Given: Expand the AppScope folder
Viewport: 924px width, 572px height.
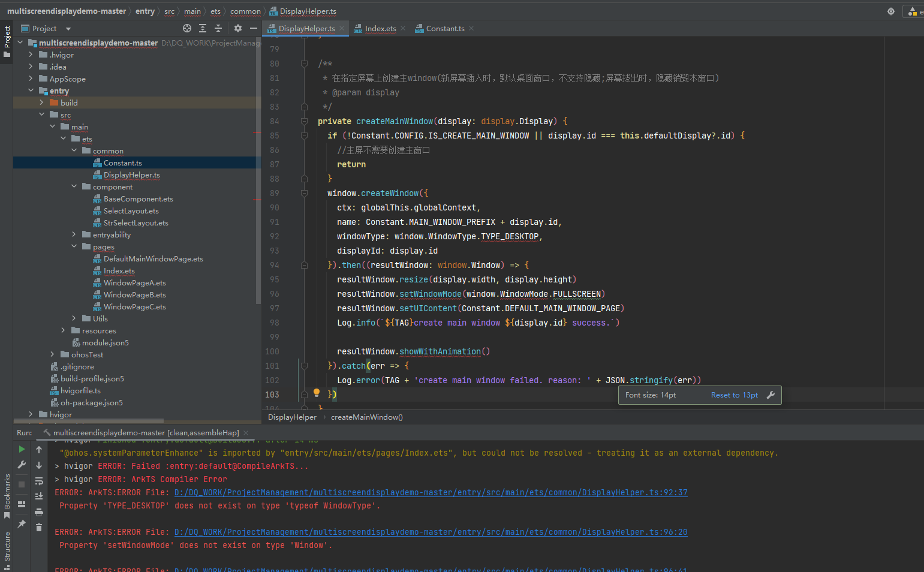Looking at the screenshot, I should coord(31,79).
